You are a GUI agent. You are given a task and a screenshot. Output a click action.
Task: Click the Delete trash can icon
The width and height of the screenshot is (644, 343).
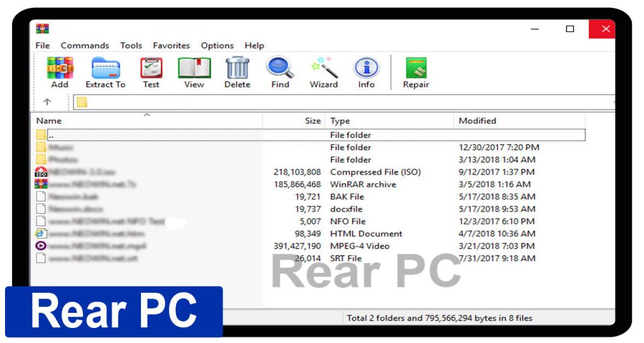(x=237, y=68)
